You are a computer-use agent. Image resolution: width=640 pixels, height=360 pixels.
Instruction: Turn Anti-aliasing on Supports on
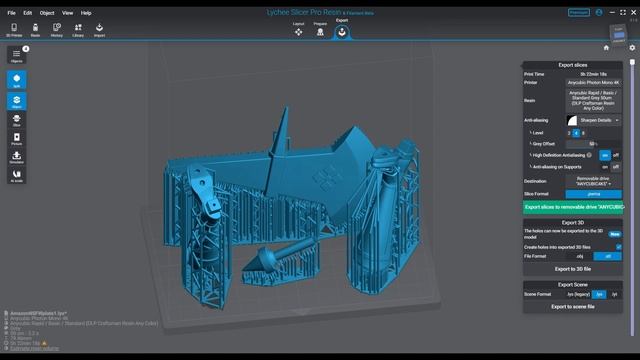(605, 167)
